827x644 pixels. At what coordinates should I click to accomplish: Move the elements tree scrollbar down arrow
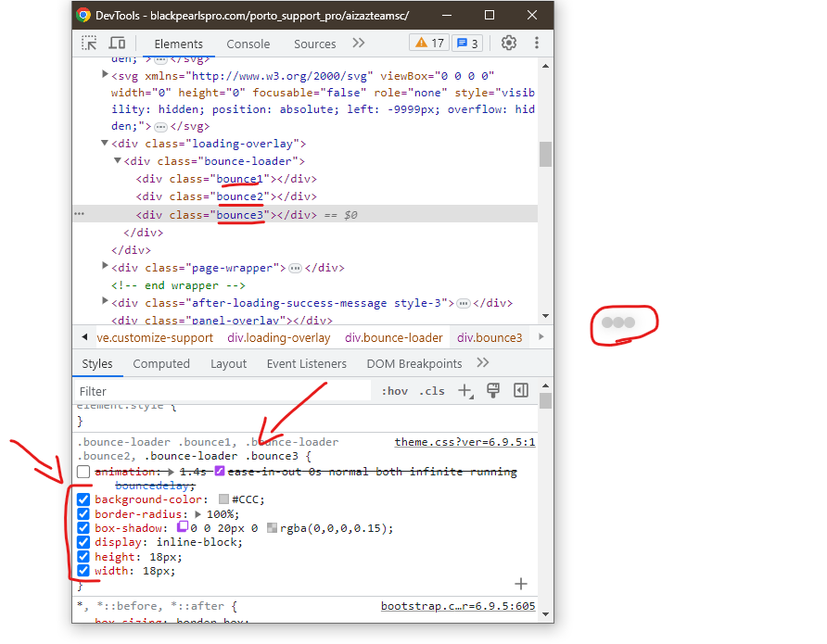(x=545, y=316)
